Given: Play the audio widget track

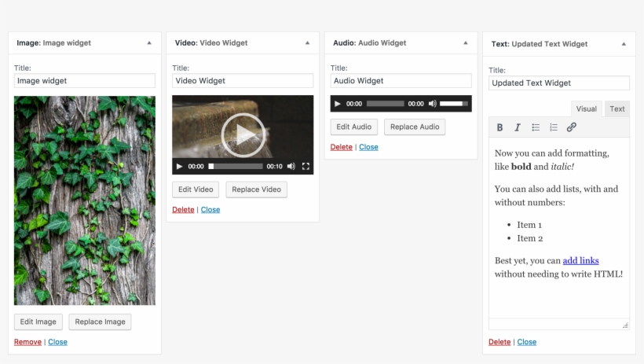Looking at the screenshot, I should (338, 104).
